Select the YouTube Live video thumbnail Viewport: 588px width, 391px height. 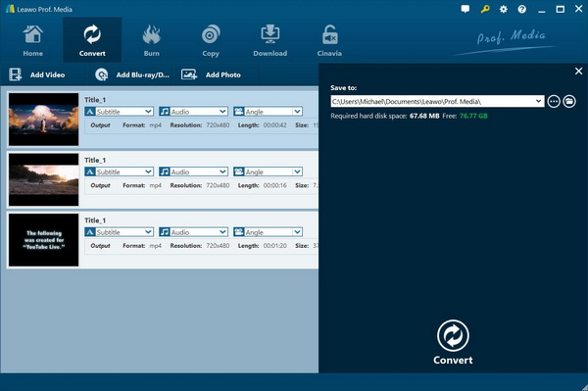click(43, 240)
